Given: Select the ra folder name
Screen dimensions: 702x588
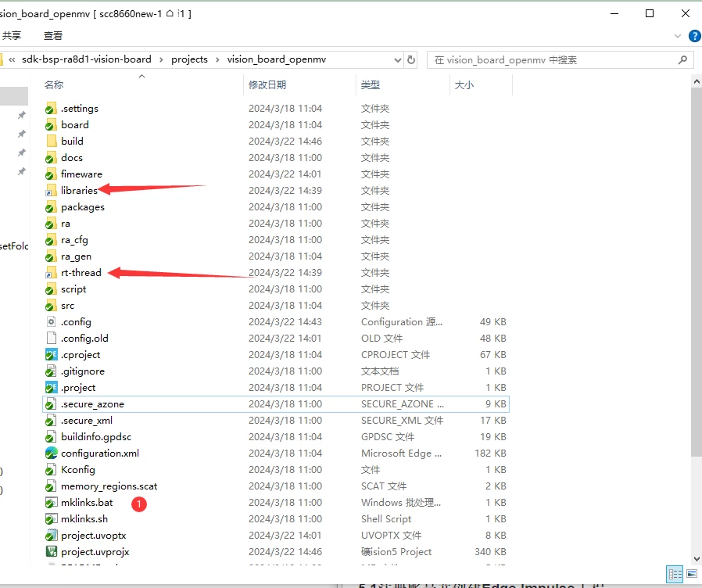Looking at the screenshot, I should click(66, 224).
